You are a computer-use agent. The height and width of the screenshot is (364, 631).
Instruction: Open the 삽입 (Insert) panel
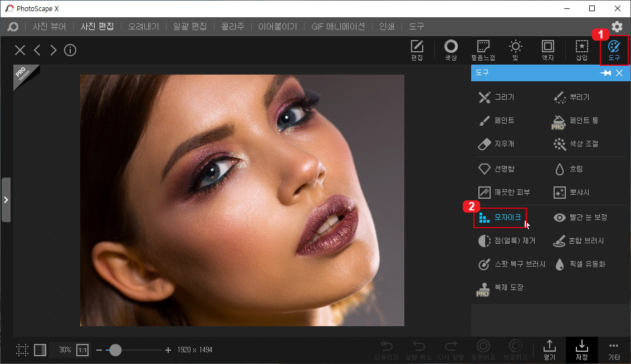tap(581, 50)
